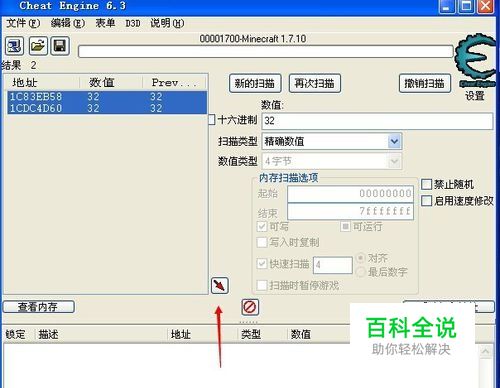This screenshot has width=500, height=388.
Task: Click the 数值 input field containing 32
Action: 377,121
